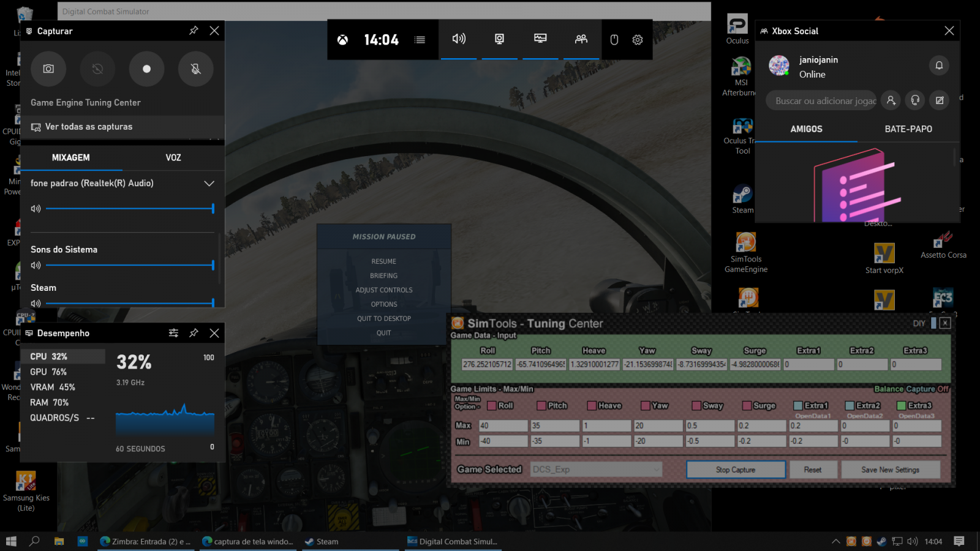This screenshot has width=980, height=551.
Task: Open Xbox Social notifications bell
Action: pos(939,66)
